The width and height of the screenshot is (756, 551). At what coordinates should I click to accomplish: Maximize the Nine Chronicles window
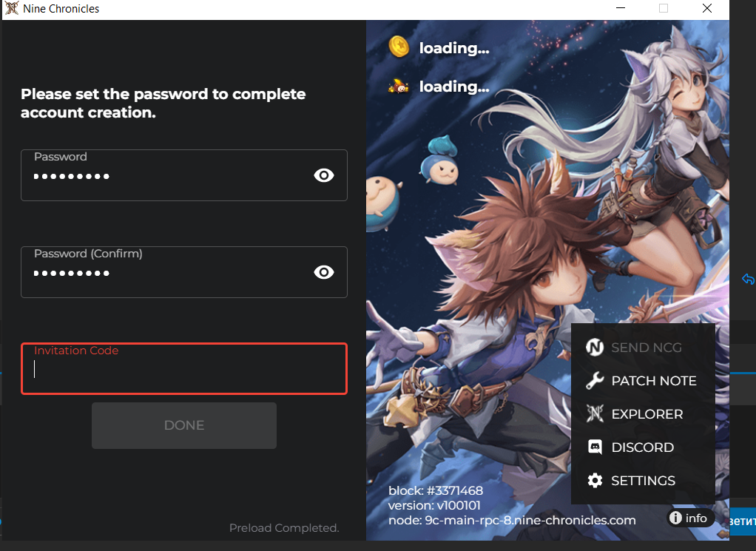click(x=664, y=9)
